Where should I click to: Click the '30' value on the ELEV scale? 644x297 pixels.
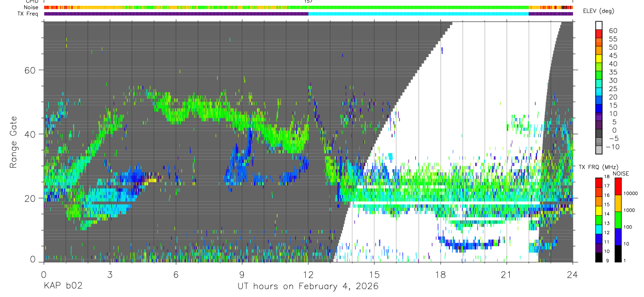[613, 80]
